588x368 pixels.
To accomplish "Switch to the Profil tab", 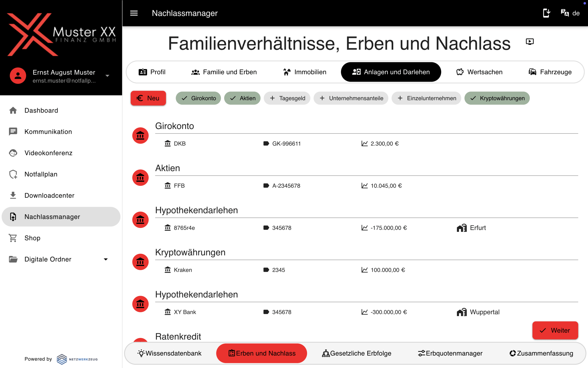I will 152,72.
